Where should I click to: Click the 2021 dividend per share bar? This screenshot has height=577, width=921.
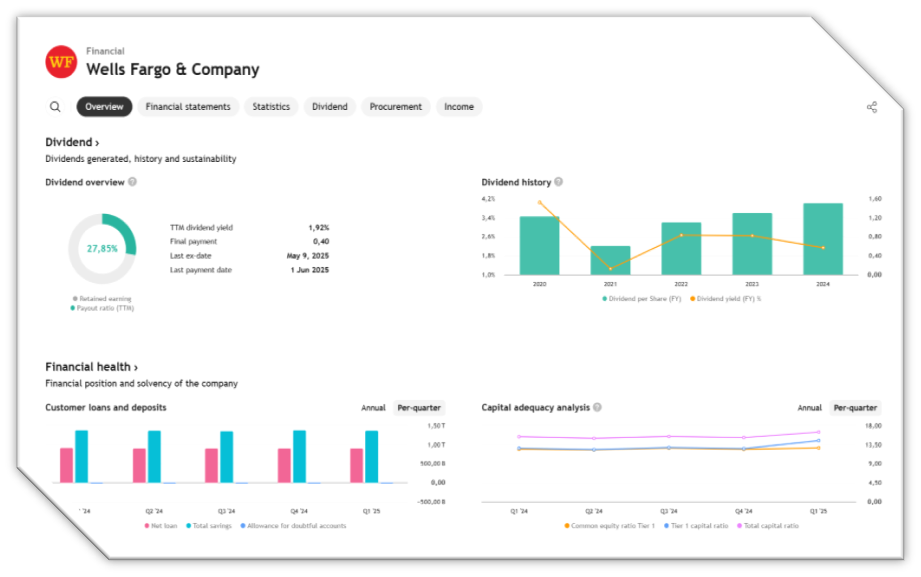coord(610,260)
